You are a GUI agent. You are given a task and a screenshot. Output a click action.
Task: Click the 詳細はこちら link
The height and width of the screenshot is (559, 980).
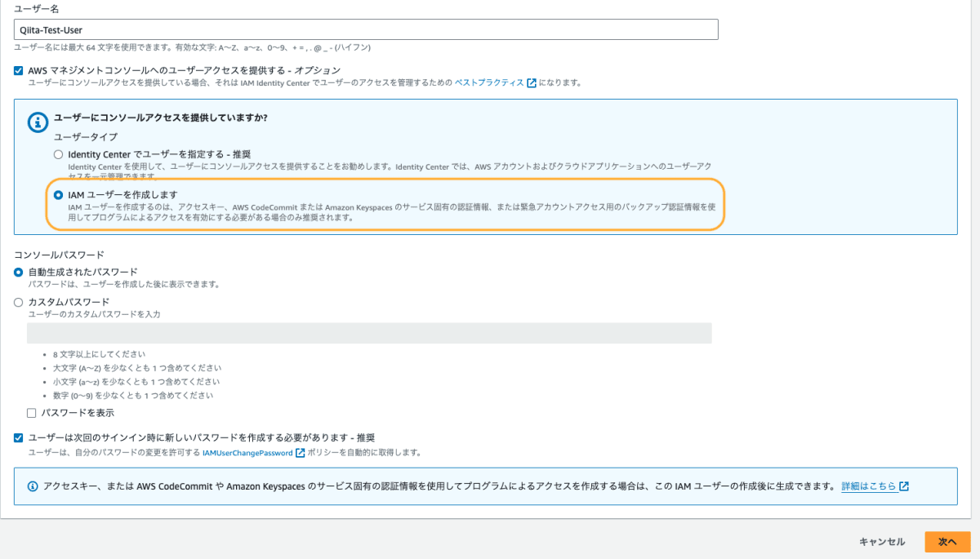(x=869, y=487)
